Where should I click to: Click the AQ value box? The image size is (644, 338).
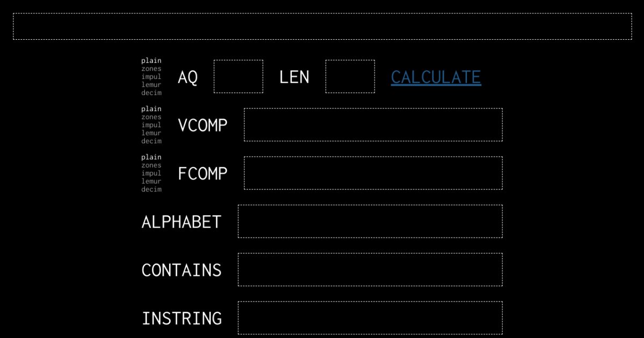[238, 76]
